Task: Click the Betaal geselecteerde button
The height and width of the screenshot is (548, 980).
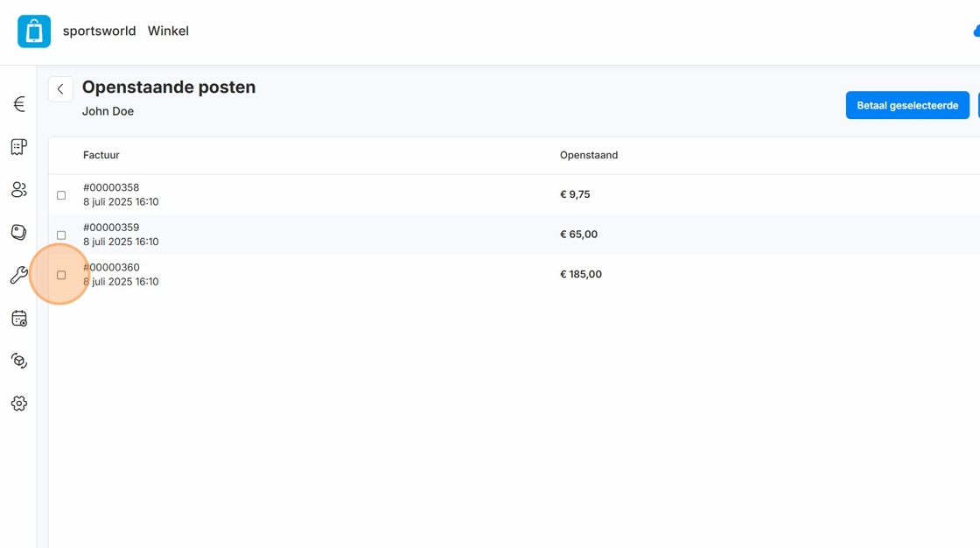Action: (907, 105)
